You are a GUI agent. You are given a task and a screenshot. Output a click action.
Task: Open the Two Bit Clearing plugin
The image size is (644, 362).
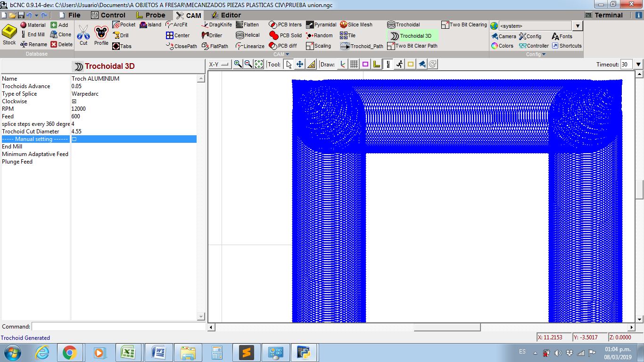point(464,25)
